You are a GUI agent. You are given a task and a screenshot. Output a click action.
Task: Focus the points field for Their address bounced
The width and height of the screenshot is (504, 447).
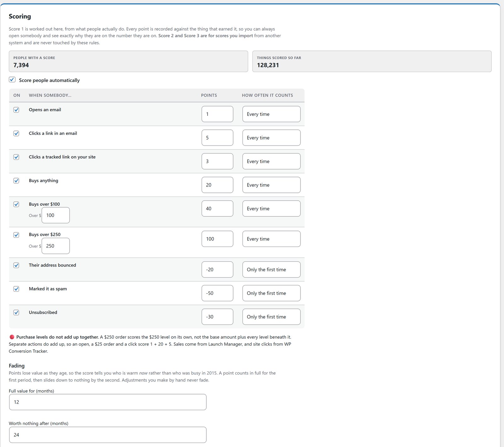point(217,269)
